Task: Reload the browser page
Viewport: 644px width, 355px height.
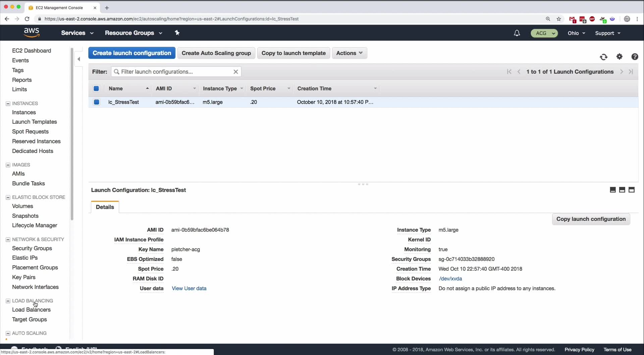Action: 27,19
